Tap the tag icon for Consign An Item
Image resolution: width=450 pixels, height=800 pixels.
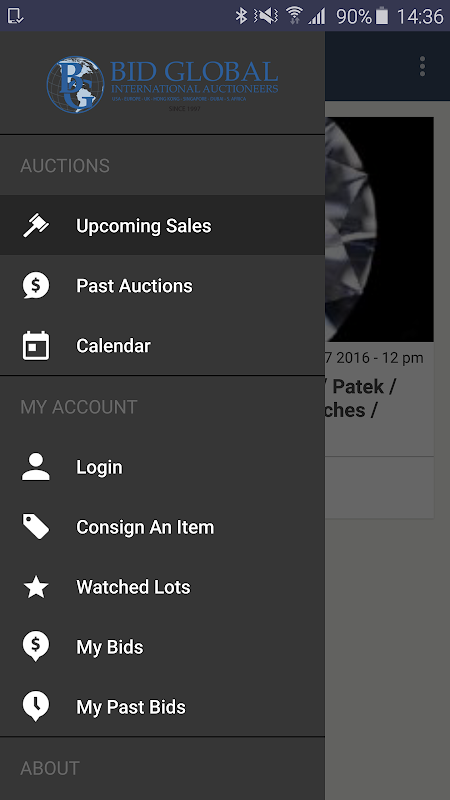pyautogui.click(x=36, y=527)
